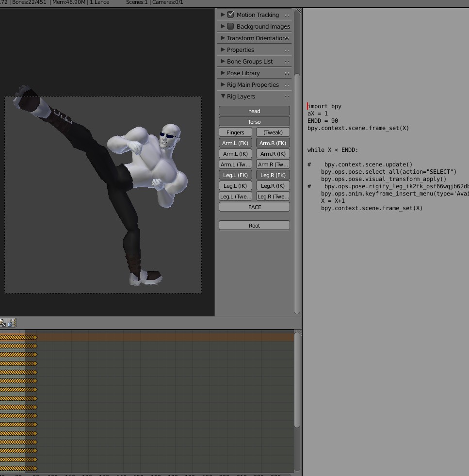
Task: Toggle the Arm.R (IK) rig layer
Action: coord(273,153)
